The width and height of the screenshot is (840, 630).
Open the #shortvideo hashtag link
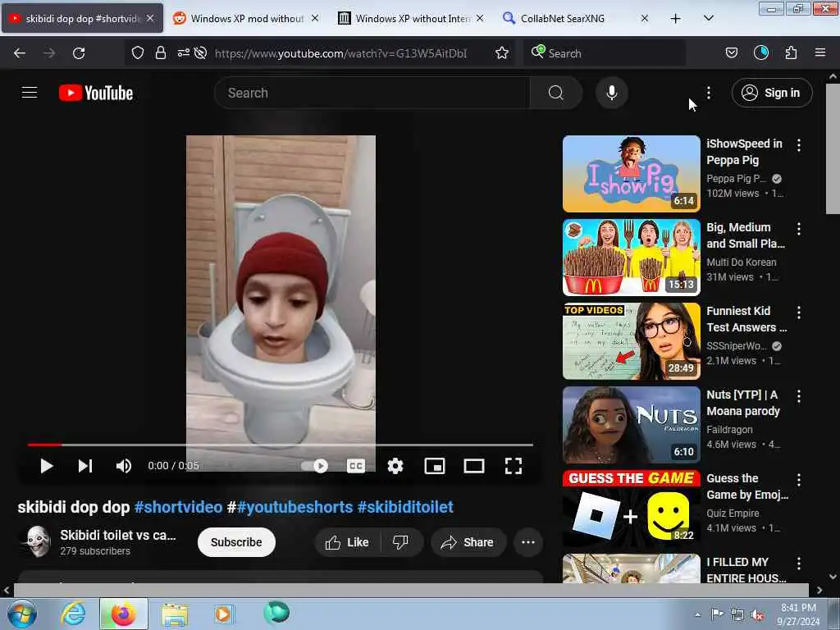point(178,507)
